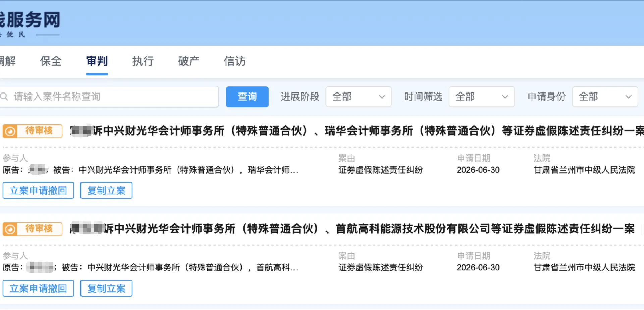The image size is (644, 310).
Task: Click 立案申请撤回 for the 瑞华会计师事务所 case
Action: coord(38,190)
